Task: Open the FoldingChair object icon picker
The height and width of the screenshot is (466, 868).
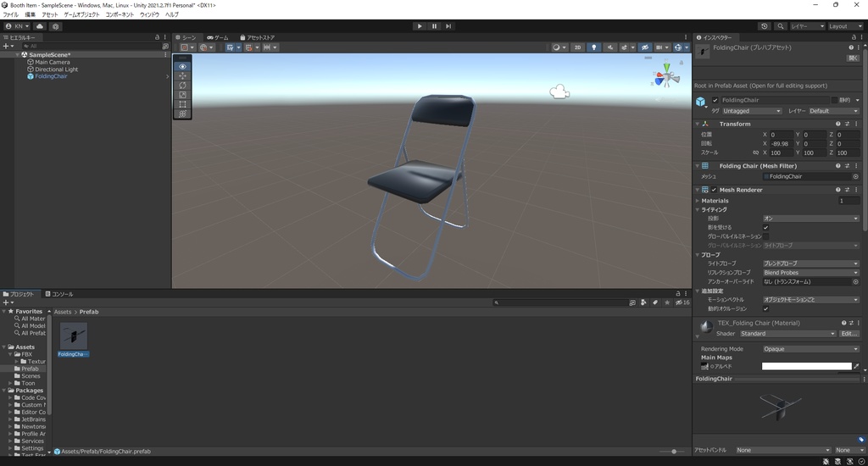Action: coord(701,102)
